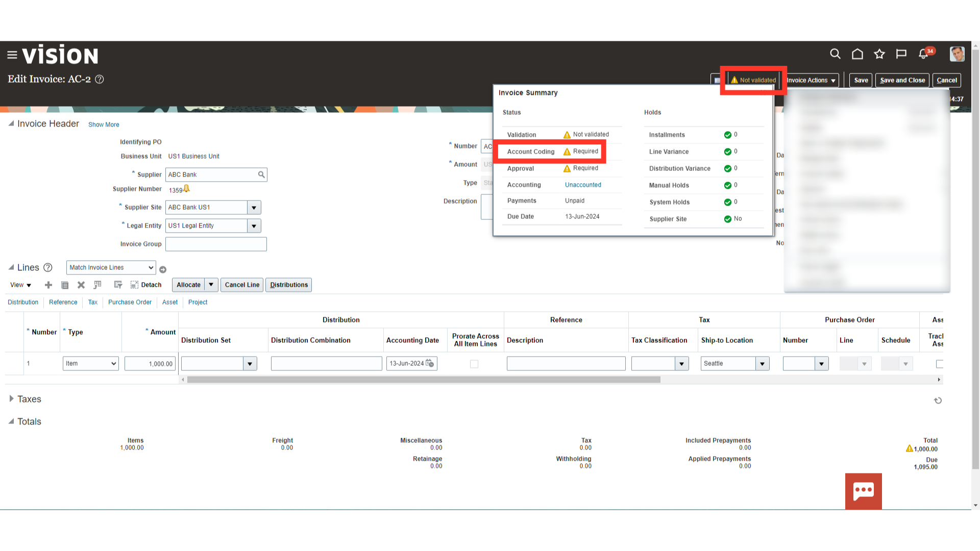980x551 pixels.
Task: Open Accounting Date calendar picker
Action: 430,363
